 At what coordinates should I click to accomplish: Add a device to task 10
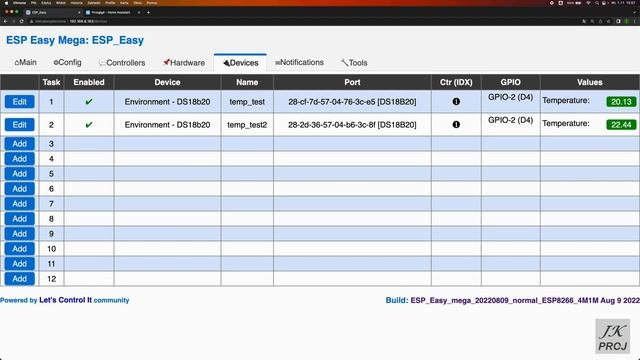tap(20, 249)
